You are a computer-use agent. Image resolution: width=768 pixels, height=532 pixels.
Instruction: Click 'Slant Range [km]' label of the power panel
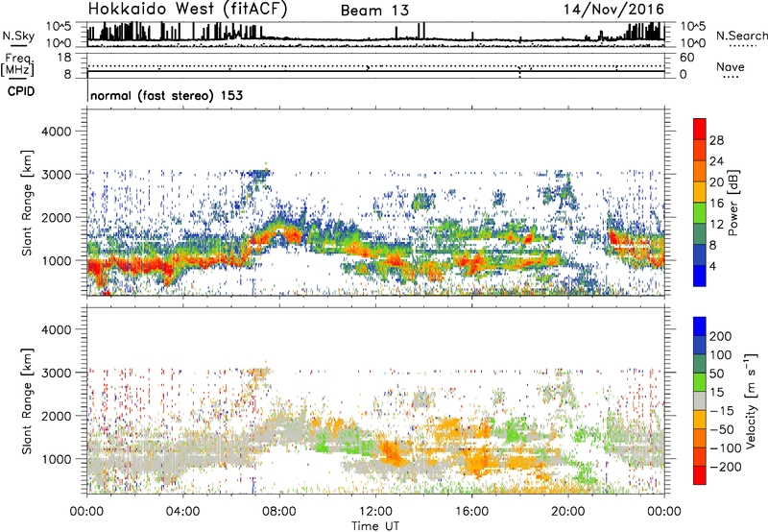pos(27,203)
